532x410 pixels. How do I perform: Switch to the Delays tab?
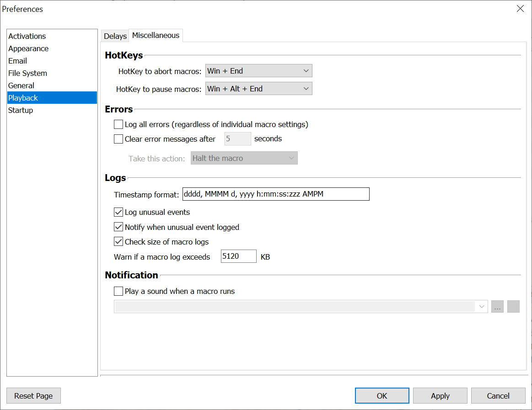pos(115,36)
